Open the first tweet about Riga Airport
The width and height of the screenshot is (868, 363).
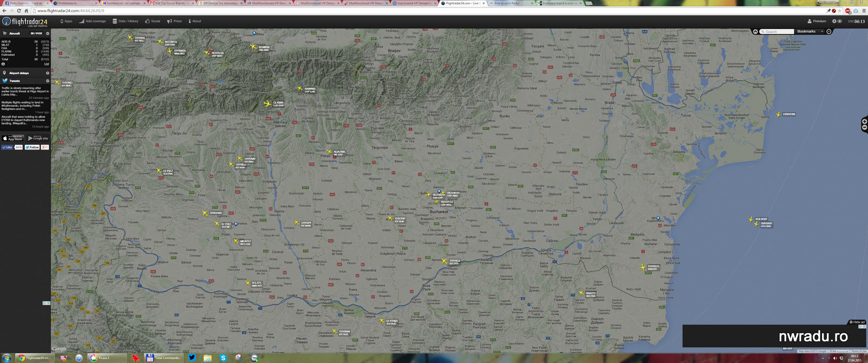click(25, 91)
